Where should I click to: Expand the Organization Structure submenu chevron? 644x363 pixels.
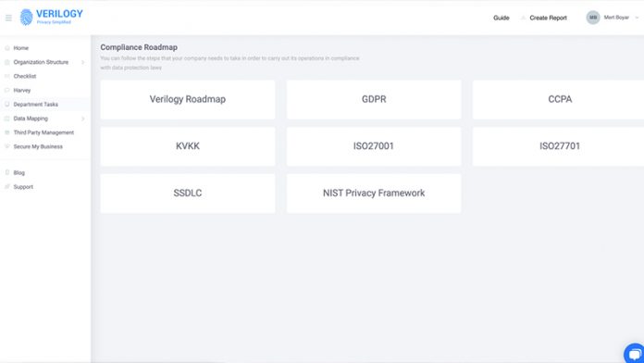(83, 62)
